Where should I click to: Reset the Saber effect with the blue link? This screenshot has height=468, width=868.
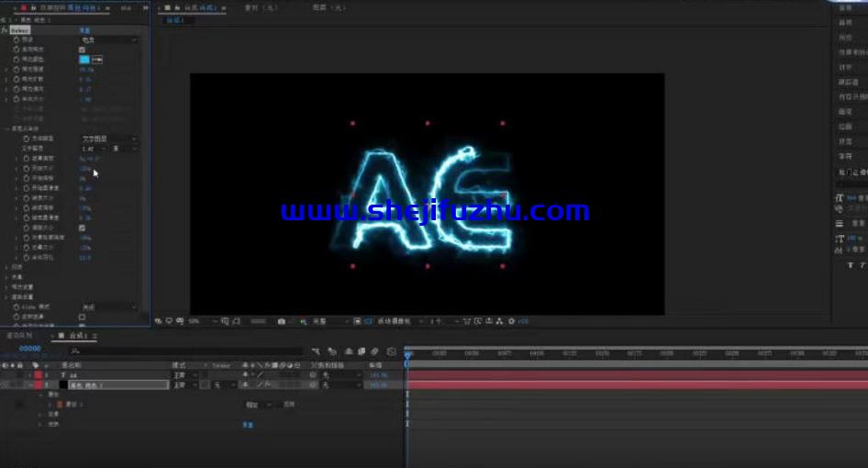click(x=84, y=30)
